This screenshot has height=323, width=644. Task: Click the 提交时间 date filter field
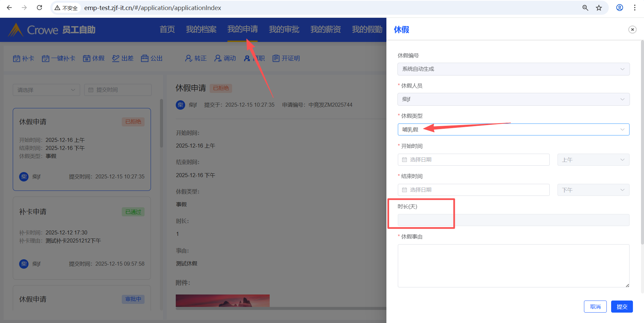click(118, 90)
